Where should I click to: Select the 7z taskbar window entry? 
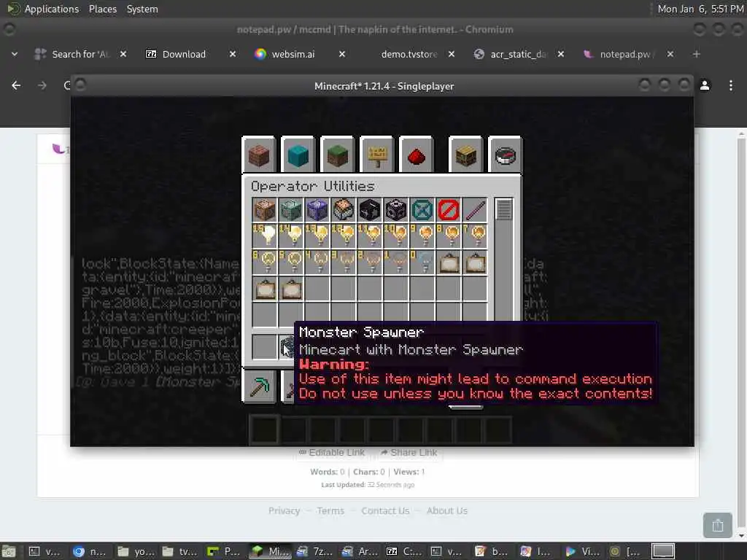click(x=314, y=551)
